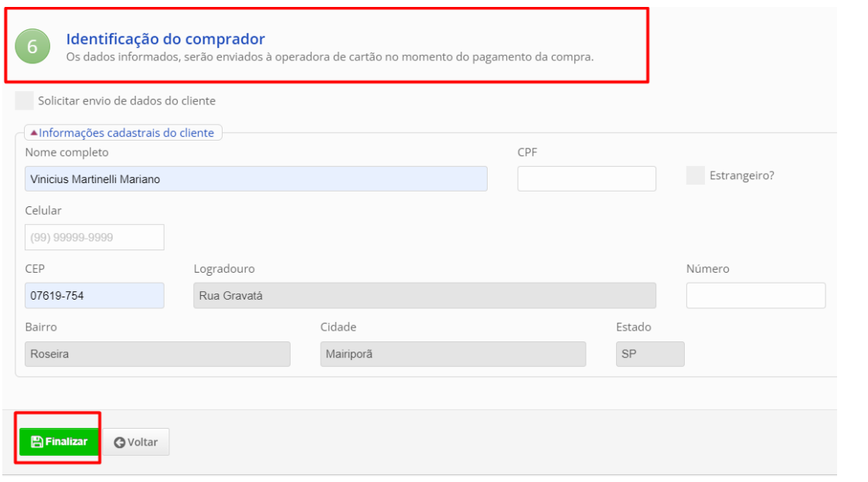Click the Logradouro field showing Rua Gravatá
This screenshot has width=868, height=482.
[x=424, y=295]
